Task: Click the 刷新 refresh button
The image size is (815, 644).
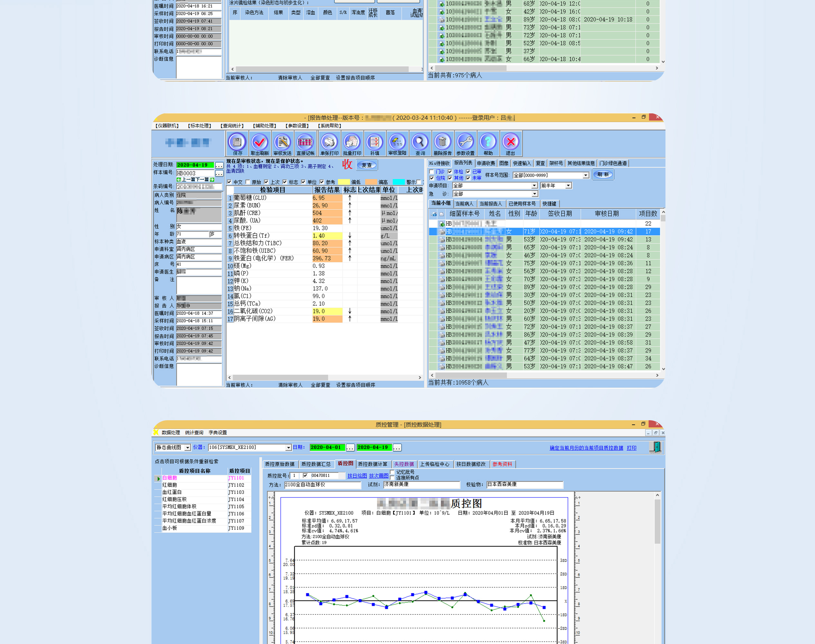Action: [x=603, y=175]
